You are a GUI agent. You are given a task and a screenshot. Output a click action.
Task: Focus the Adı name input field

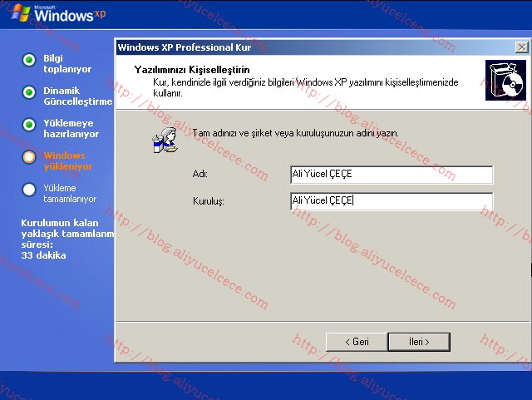click(x=392, y=175)
